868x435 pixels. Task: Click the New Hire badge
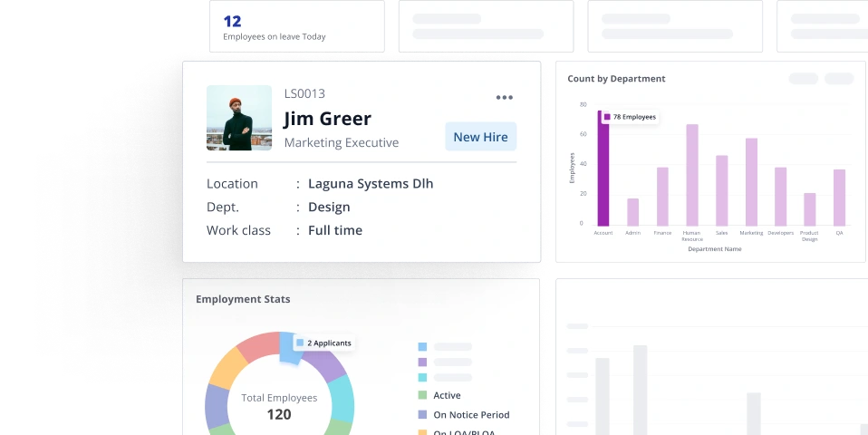(480, 137)
